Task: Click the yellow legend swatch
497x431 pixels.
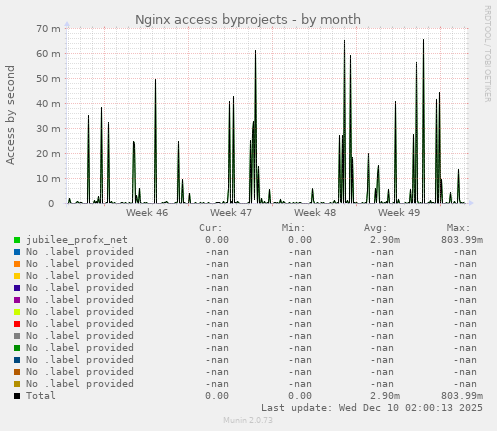Action: 17,276
